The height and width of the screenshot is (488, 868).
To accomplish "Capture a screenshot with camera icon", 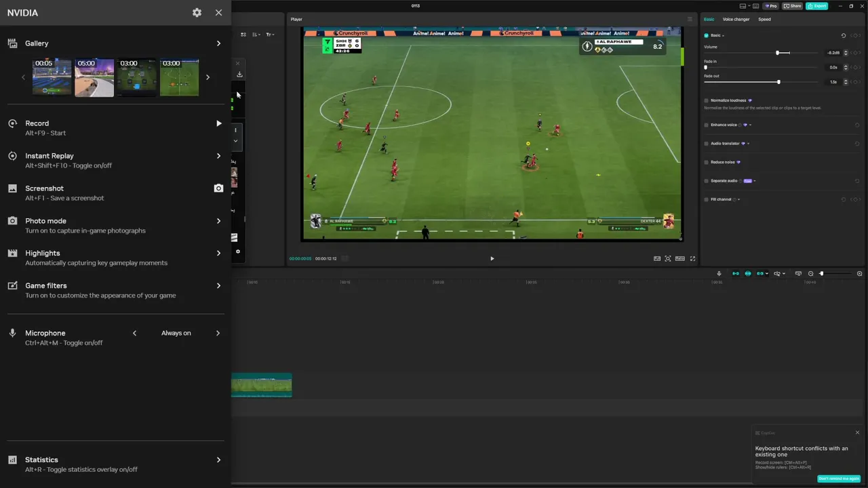I will (x=218, y=188).
